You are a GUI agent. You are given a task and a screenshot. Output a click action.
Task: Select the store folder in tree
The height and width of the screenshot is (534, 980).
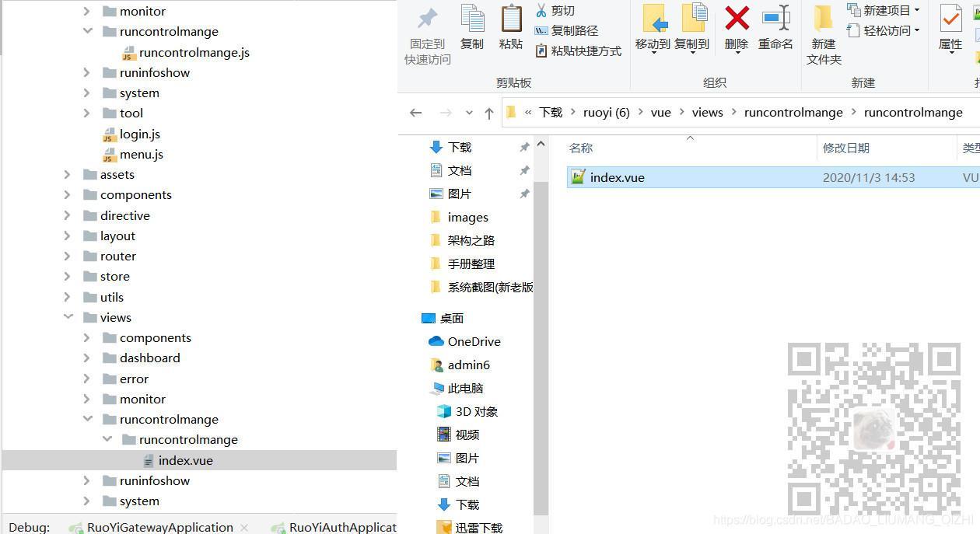[x=115, y=276]
